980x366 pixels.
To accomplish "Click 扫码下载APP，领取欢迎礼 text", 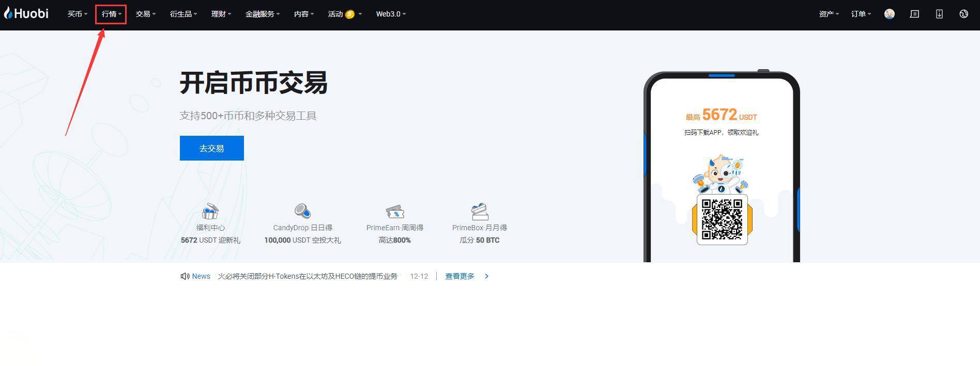I will point(722,133).
